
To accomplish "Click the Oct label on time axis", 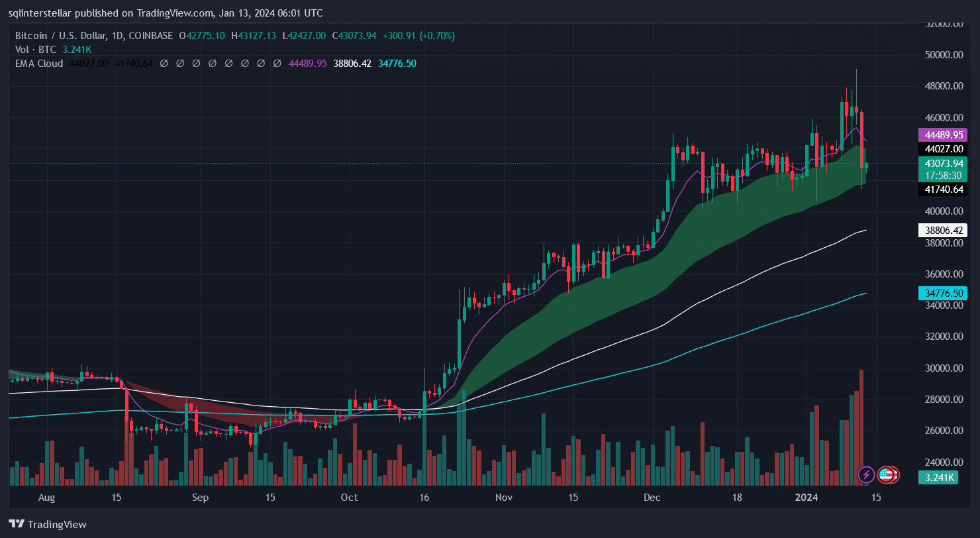I will (x=349, y=498).
